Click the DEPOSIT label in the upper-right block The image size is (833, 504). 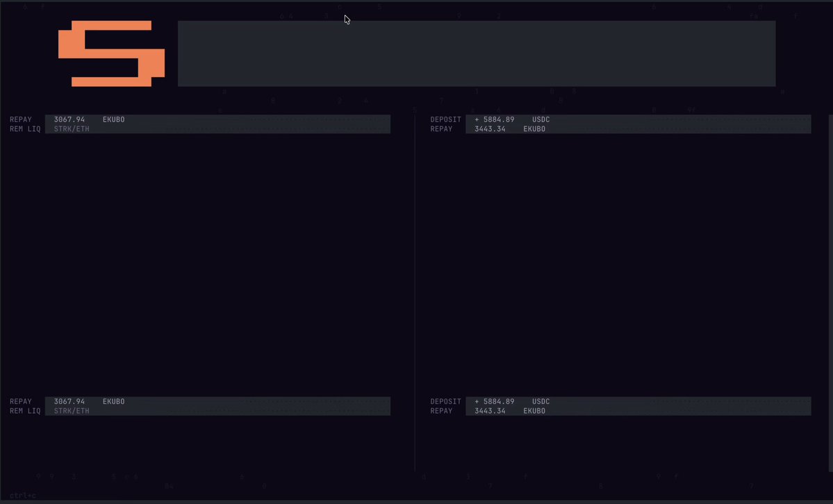[x=446, y=119]
